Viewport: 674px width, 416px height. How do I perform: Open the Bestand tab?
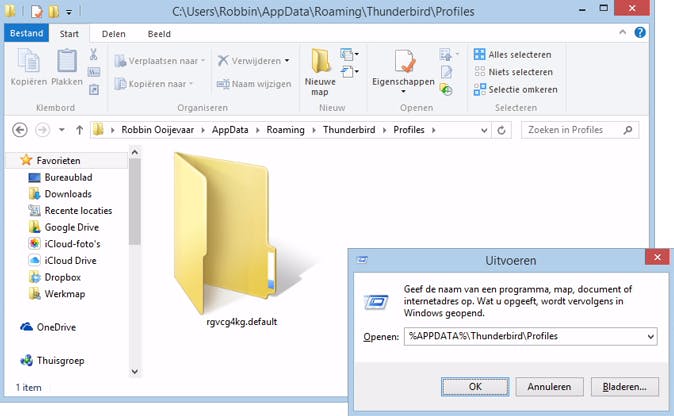[26, 34]
